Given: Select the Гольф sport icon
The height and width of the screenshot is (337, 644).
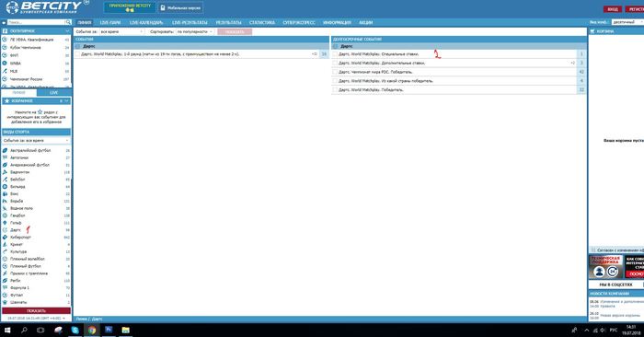Looking at the screenshot, I should click(5, 223).
